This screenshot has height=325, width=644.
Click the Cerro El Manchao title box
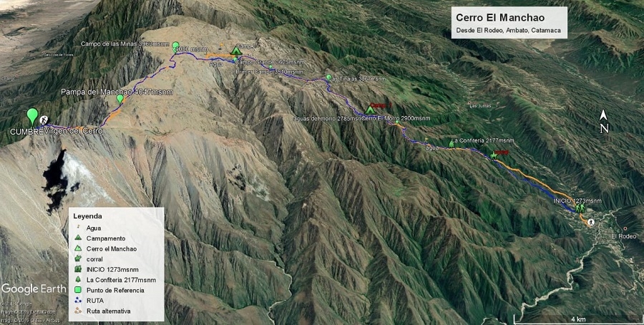coord(509,23)
